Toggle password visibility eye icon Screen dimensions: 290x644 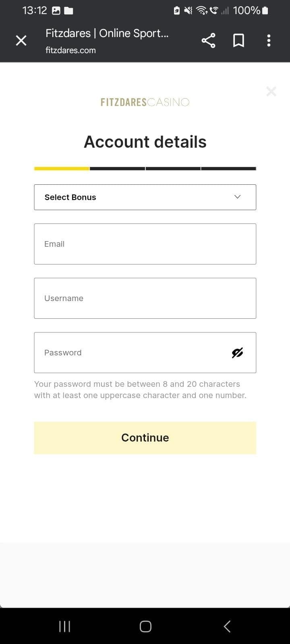click(x=237, y=353)
